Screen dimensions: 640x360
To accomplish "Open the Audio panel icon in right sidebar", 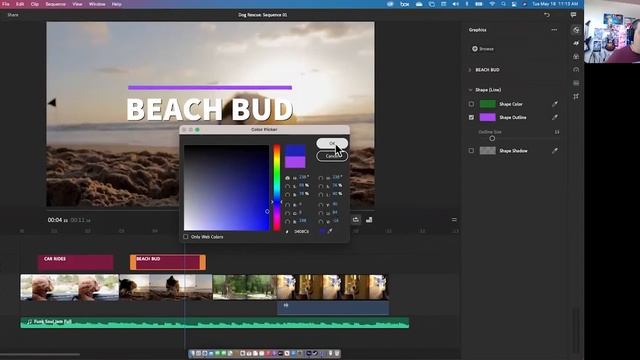I will (576, 83).
